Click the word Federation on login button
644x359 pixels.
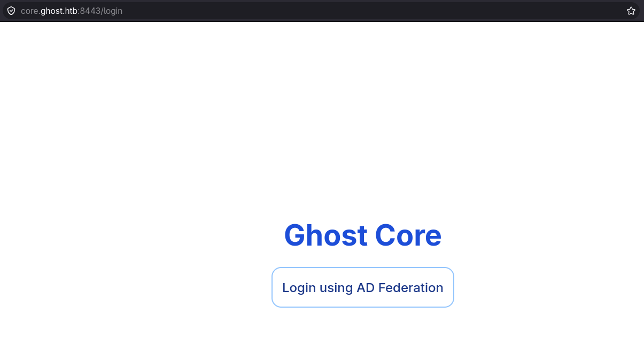click(x=410, y=288)
